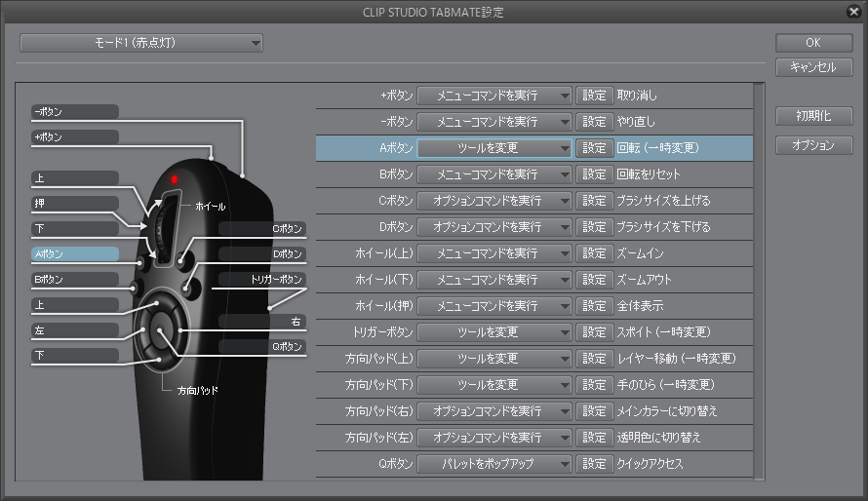Click 設定 next to スポイト (一時変更)
Screen dimensions: 868x501
pyautogui.click(x=594, y=332)
